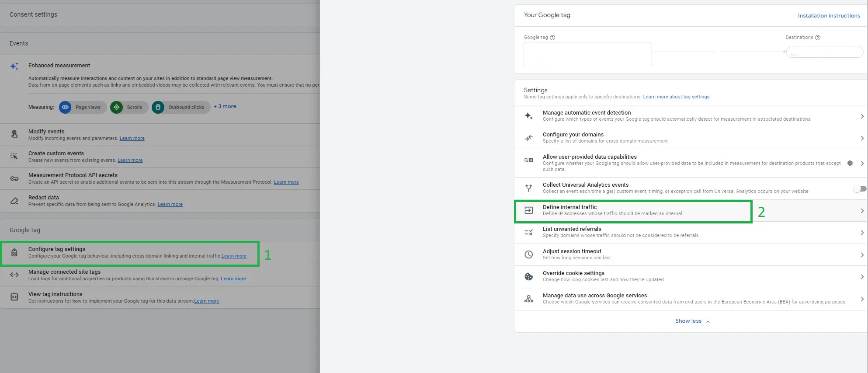This screenshot has height=373, width=868.
Task: Collapse settings with Show less
Action: [692, 321]
